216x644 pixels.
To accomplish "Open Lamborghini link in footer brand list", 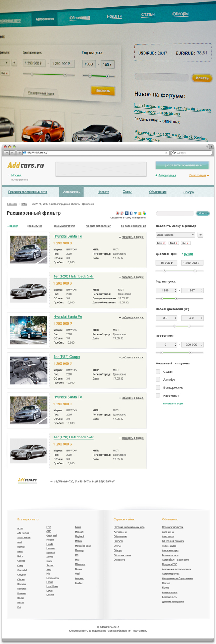I will coord(53,578).
